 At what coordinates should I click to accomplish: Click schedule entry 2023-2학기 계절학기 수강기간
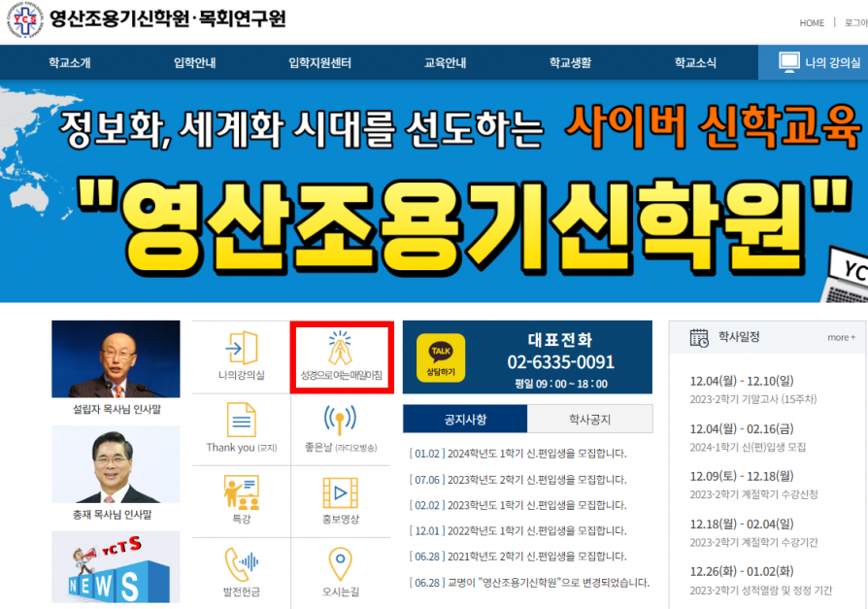coord(753,542)
